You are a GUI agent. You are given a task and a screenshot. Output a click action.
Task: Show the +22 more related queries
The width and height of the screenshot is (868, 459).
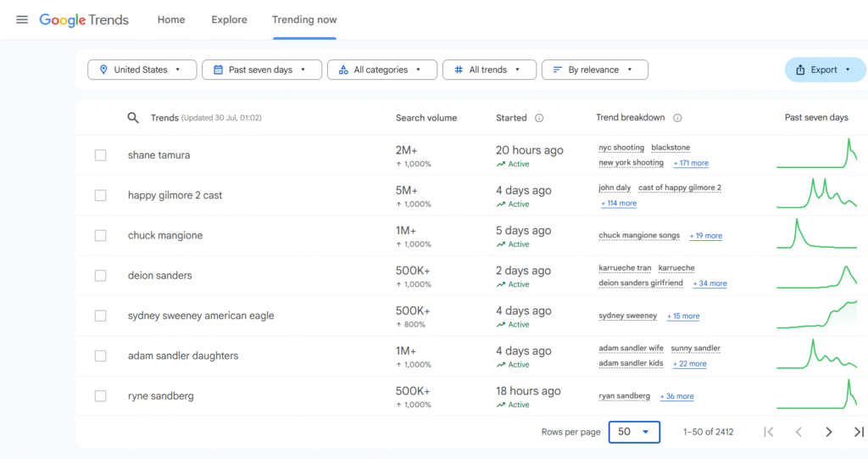pyautogui.click(x=690, y=364)
